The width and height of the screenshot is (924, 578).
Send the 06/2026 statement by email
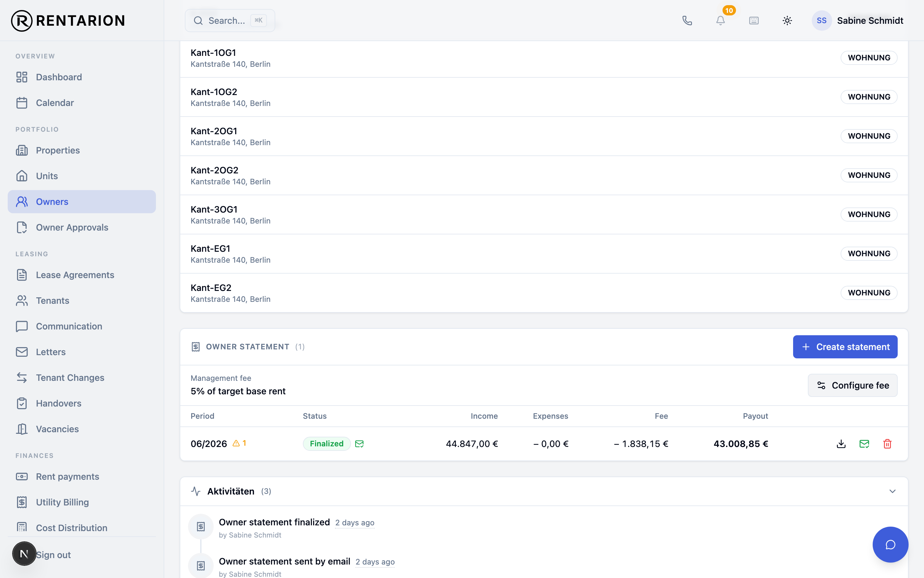point(864,444)
